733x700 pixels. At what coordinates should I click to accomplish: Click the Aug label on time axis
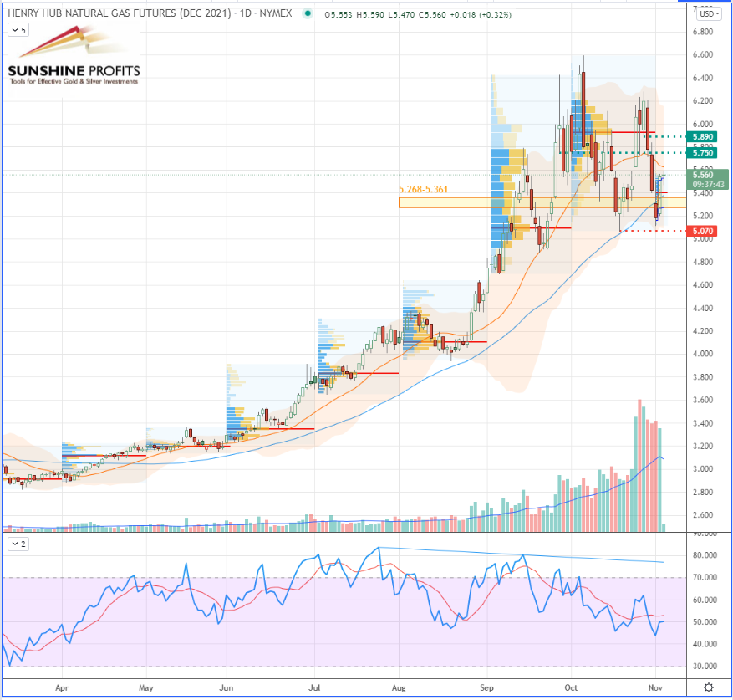pyautogui.click(x=399, y=687)
